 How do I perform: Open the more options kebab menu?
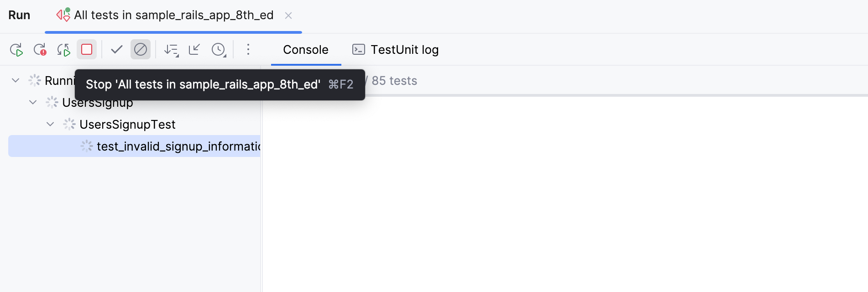248,49
